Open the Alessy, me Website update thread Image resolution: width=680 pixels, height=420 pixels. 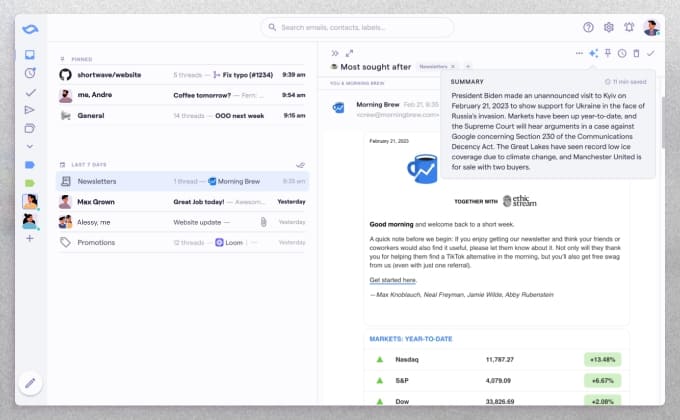pyautogui.click(x=182, y=222)
